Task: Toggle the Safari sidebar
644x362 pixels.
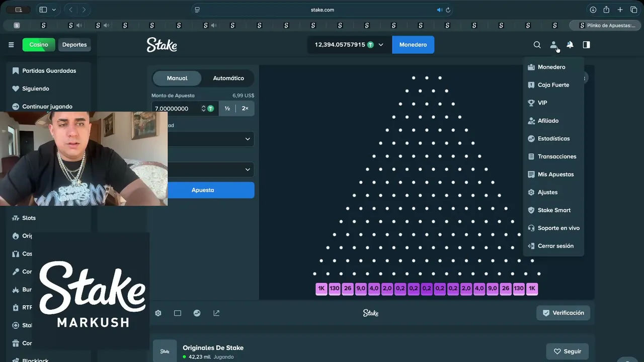Action: [43, 10]
